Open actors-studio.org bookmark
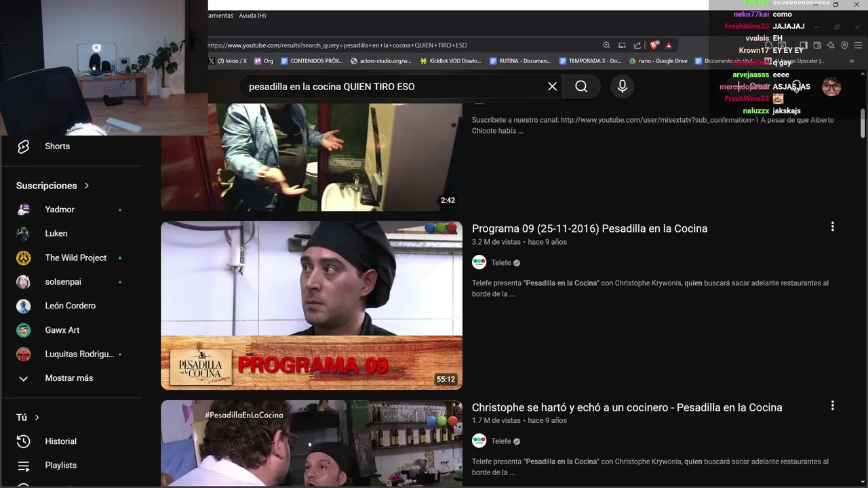The height and width of the screenshot is (488, 868). pos(381,61)
